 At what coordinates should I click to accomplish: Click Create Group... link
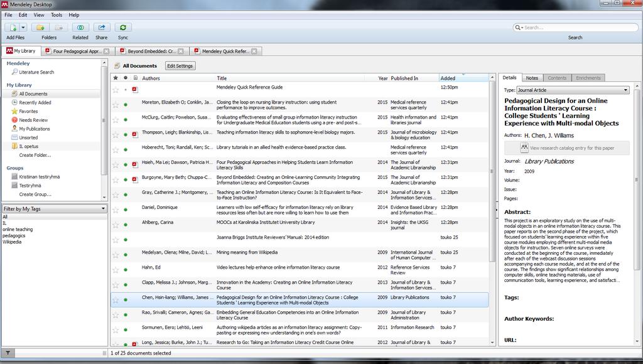(35, 195)
